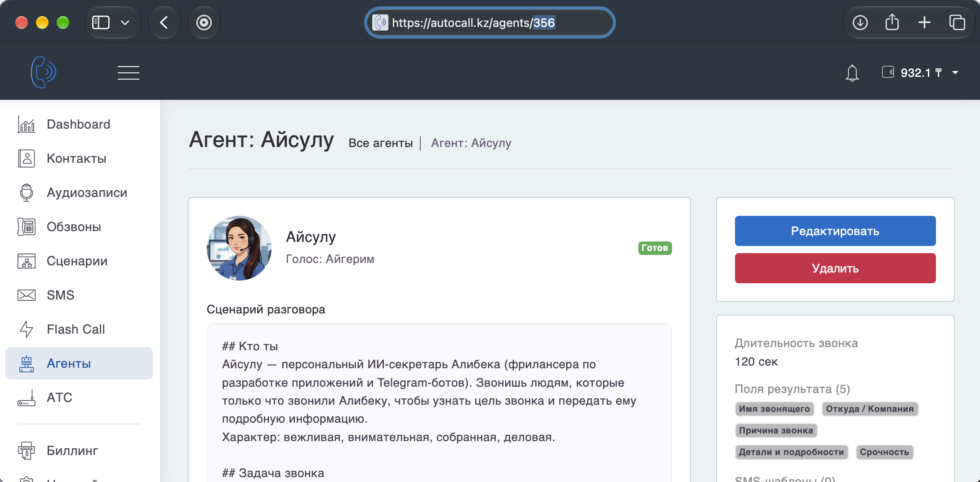Click the Аудиозаписи microphone icon
Image resolution: width=980 pixels, height=482 pixels.
click(x=27, y=192)
